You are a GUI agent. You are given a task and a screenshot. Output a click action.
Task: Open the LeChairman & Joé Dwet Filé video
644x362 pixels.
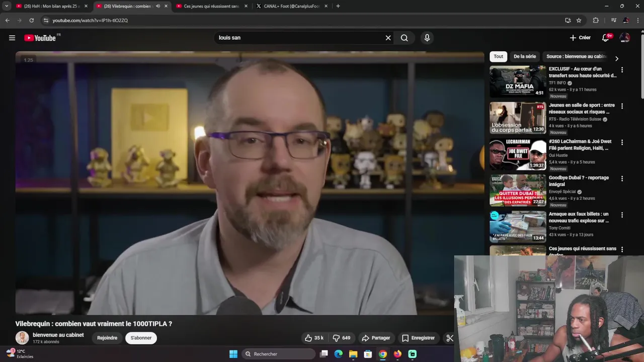click(x=580, y=145)
